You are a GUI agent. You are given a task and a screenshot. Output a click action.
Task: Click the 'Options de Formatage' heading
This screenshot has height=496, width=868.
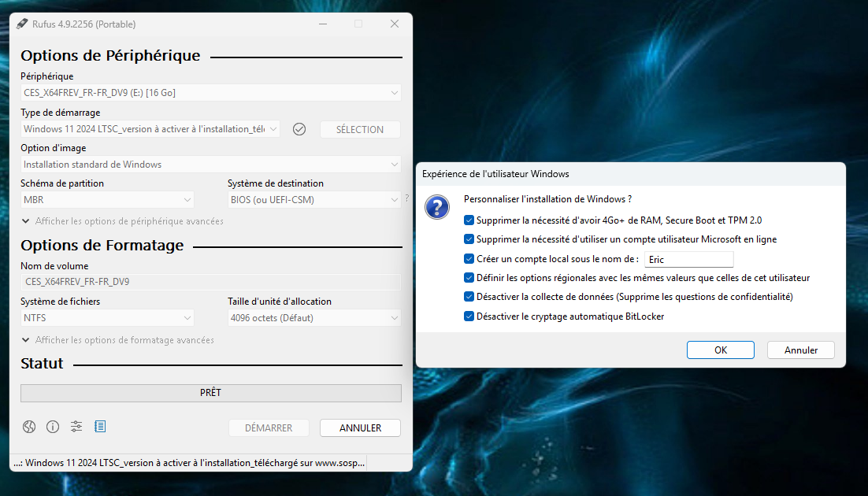pos(102,245)
